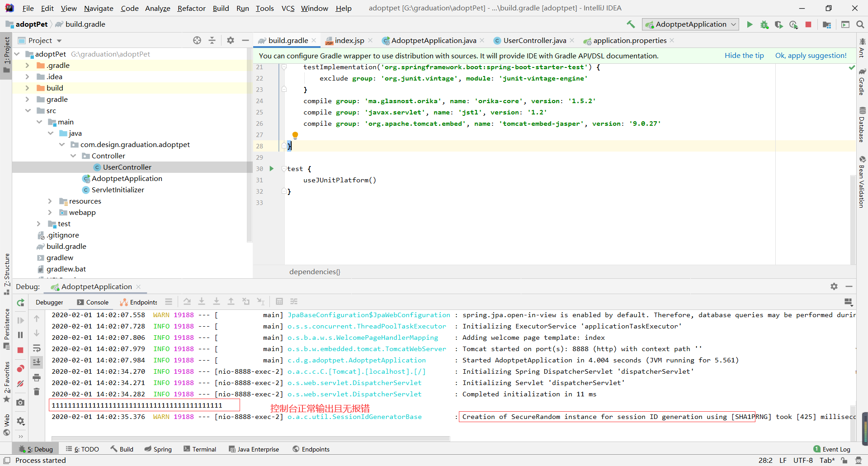Switch to the UserController.java editor tab
Screen dimensions: 868x466
533,40
